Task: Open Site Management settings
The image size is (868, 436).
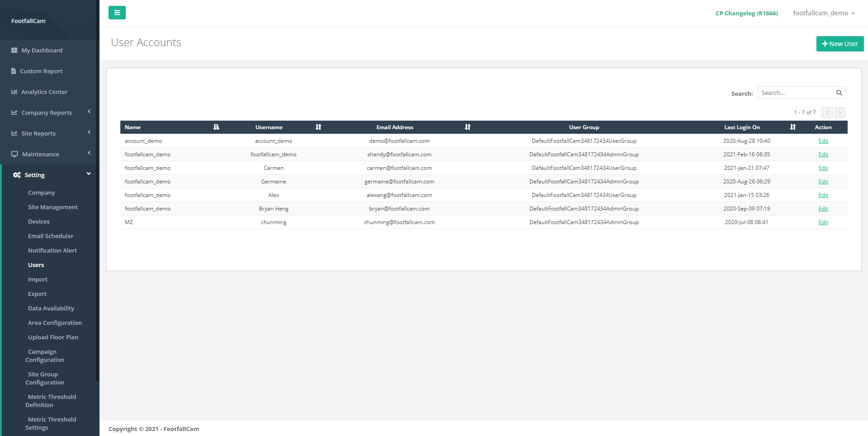Action: [52, 207]
